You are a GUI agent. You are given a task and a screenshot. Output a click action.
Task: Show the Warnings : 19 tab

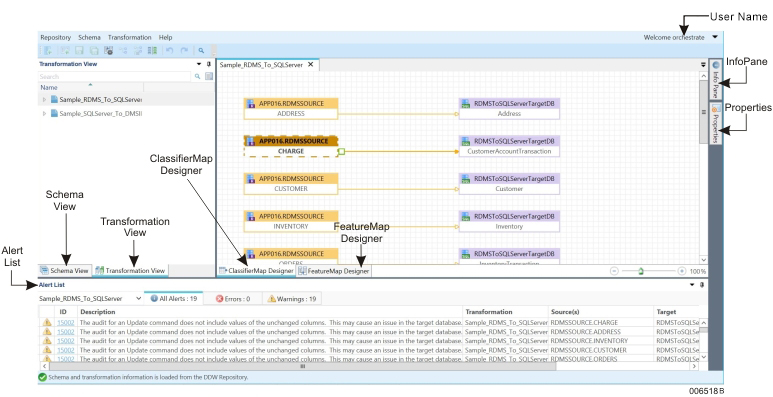pyautogui.click(x=291, y=299)
